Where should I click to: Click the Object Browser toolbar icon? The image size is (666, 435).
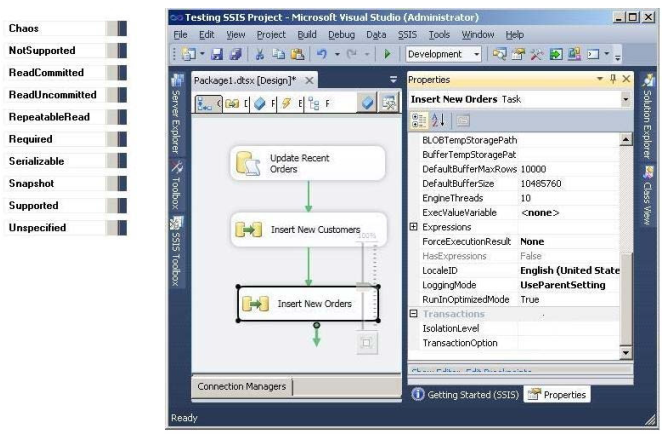574,54
